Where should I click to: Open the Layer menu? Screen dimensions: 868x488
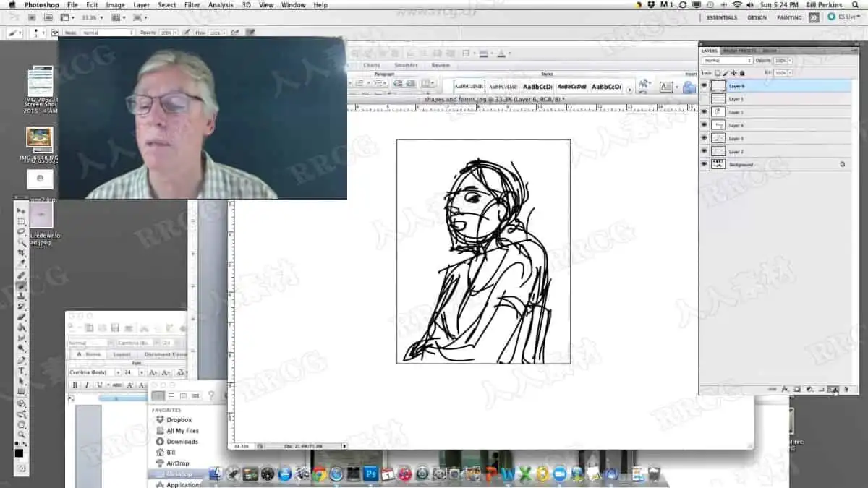coord(141,5)
